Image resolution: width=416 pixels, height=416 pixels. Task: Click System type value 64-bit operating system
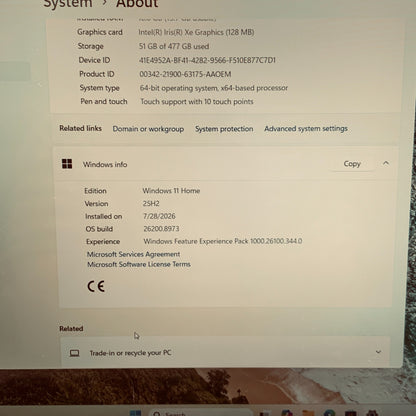(214, 88)
